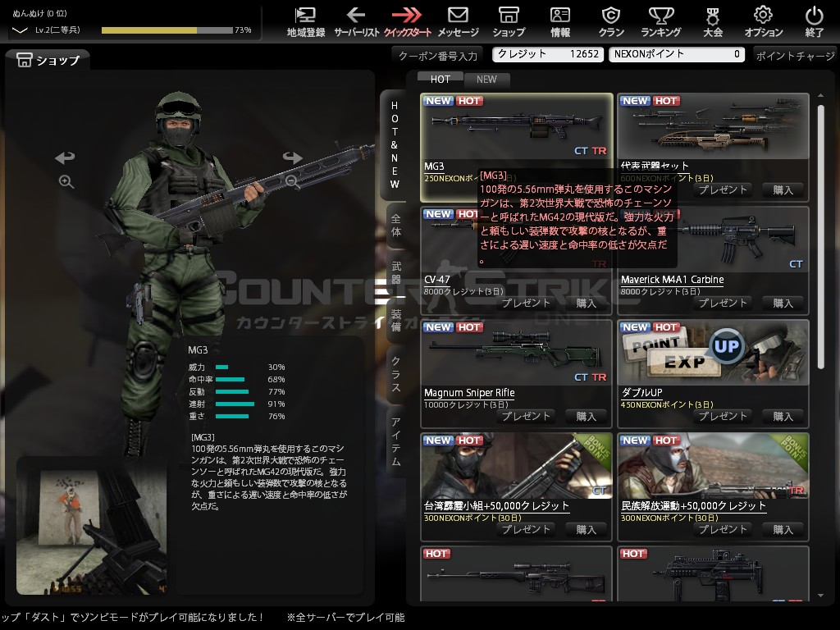Open ショップ in top navigation bar
This screenshot has width=840, height=630.
point(509,21)
